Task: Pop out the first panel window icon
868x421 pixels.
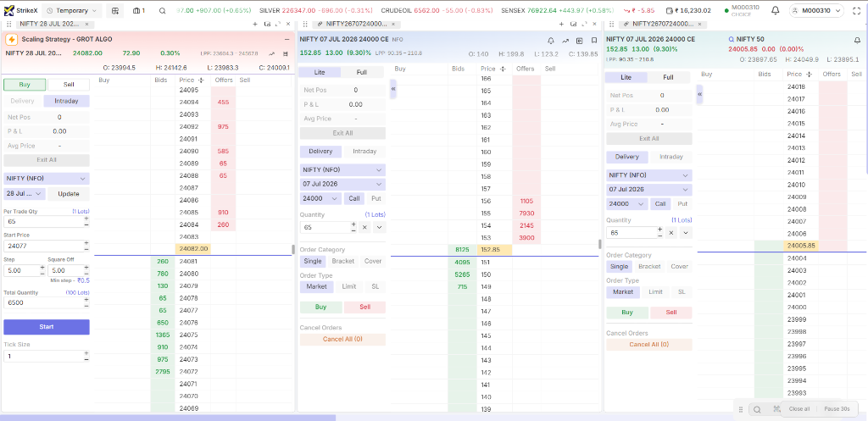Action: pos(267,24)
